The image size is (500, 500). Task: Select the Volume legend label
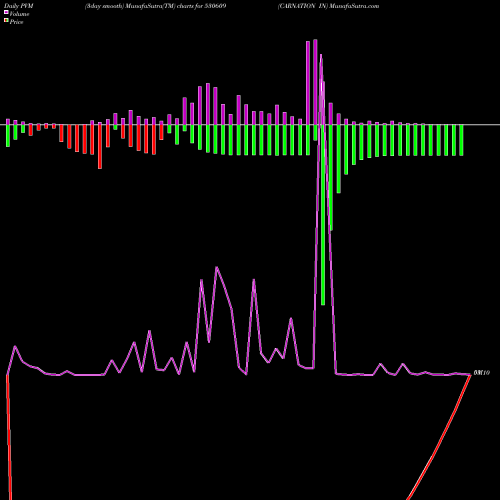tap(19, 14)
